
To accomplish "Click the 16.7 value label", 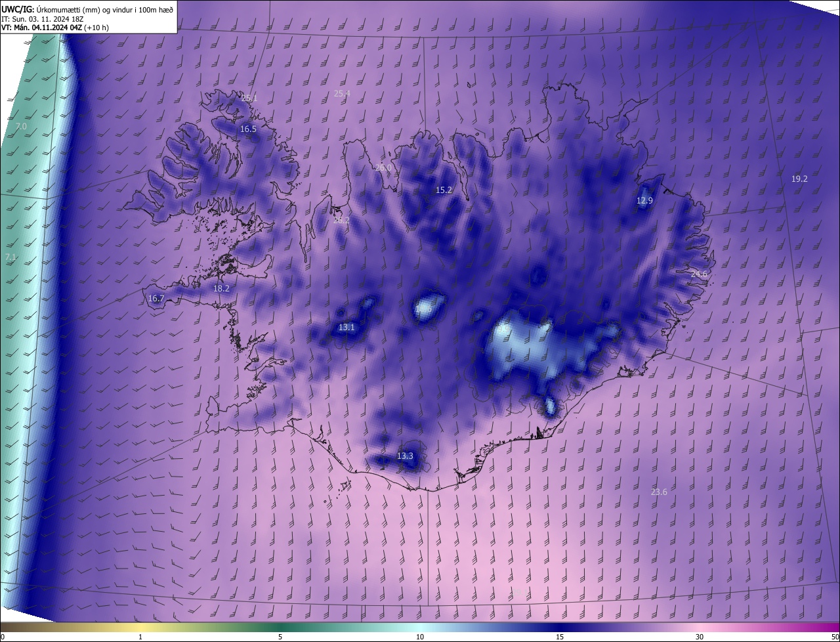I will click(156, 299).
